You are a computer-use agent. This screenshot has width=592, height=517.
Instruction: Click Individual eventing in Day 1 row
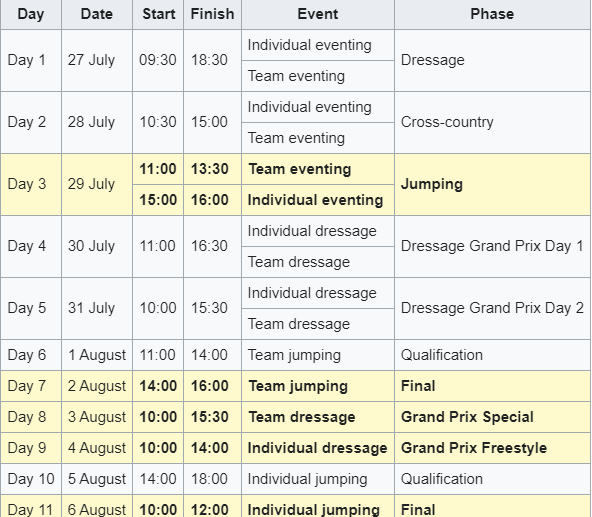(318, 45)
